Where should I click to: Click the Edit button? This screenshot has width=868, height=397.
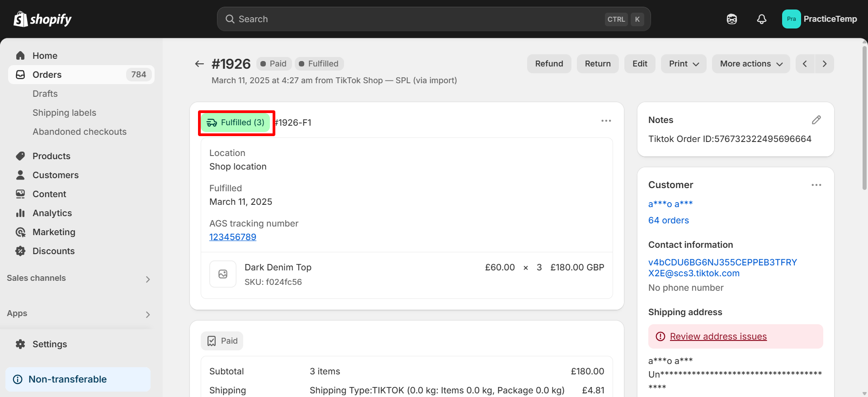(640, 64)
